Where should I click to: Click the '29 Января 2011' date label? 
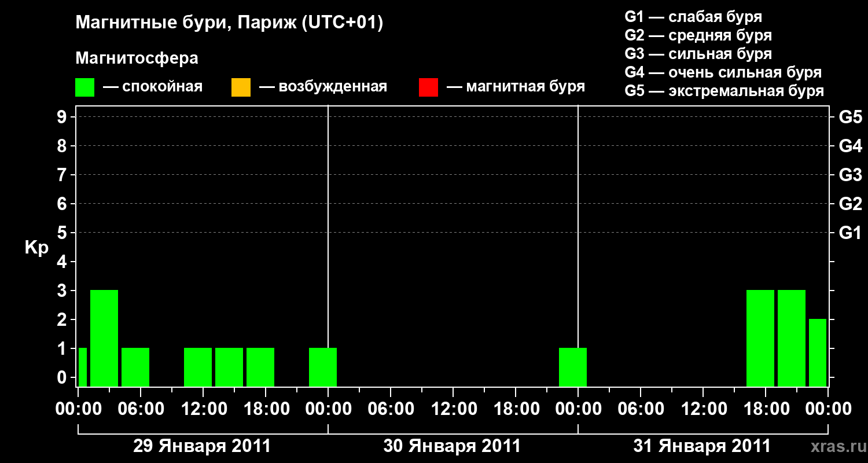(x=202, y=446)
